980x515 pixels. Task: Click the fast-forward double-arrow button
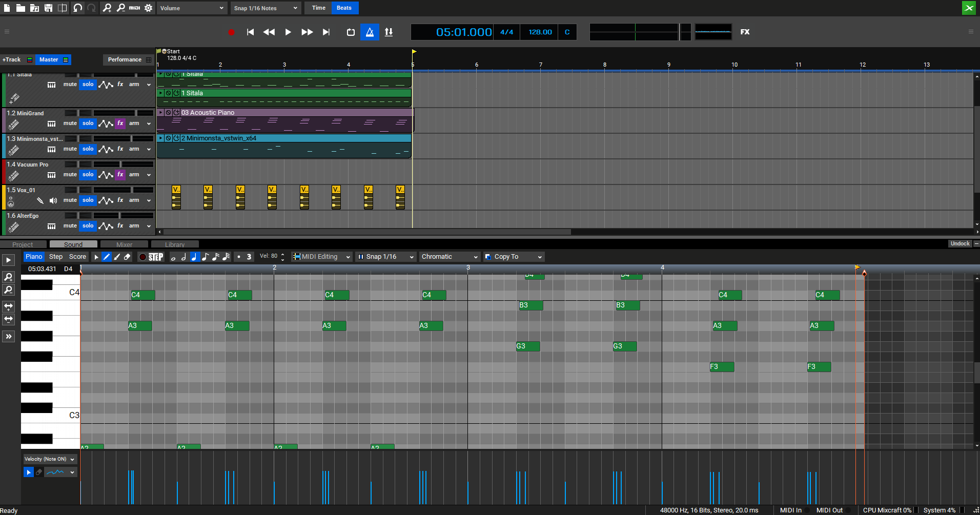tap(307, 32)
